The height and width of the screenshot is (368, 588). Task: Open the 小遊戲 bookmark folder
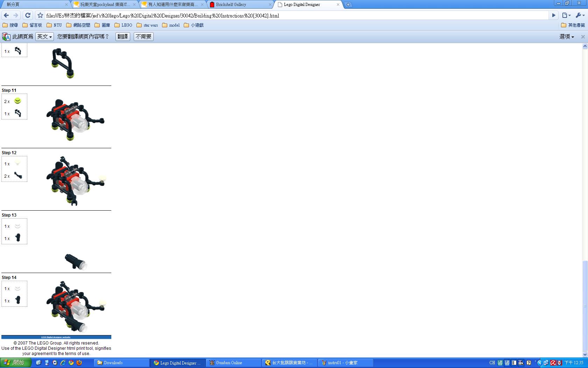tap(194, 25)
